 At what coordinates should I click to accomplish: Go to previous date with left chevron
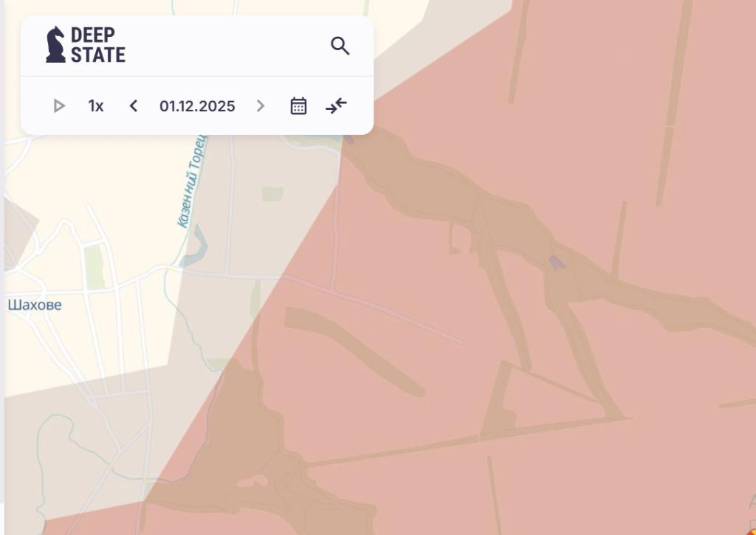point(134,106)
